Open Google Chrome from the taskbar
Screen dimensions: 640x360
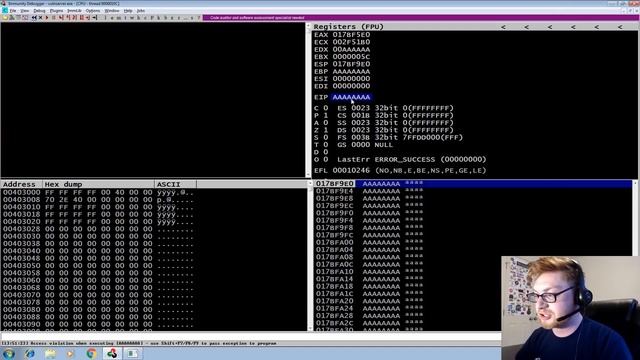pos(91,353)
